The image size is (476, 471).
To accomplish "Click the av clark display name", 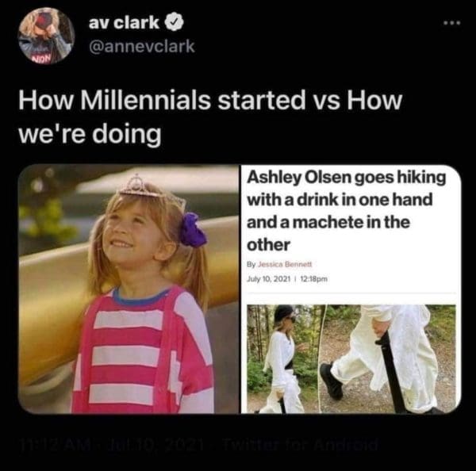I will click(124, 22).
